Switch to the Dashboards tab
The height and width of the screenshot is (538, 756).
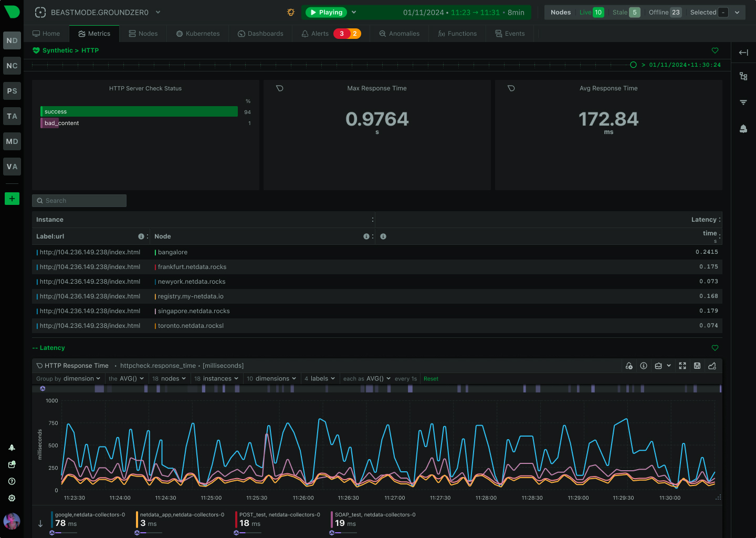[x=260, y=33]
